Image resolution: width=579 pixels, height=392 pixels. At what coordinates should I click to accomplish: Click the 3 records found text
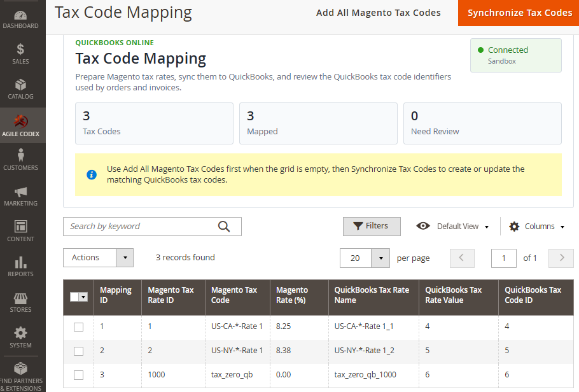(185, 258)
